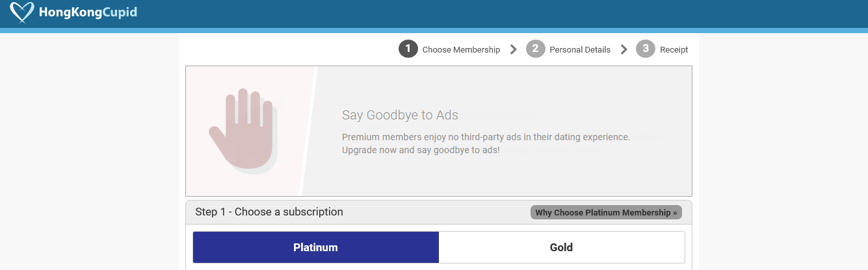Image resolution: width=868 pixels, height=270 pixels.
Task: Click the chevron after Choose Membership
Action: [514, 49]
